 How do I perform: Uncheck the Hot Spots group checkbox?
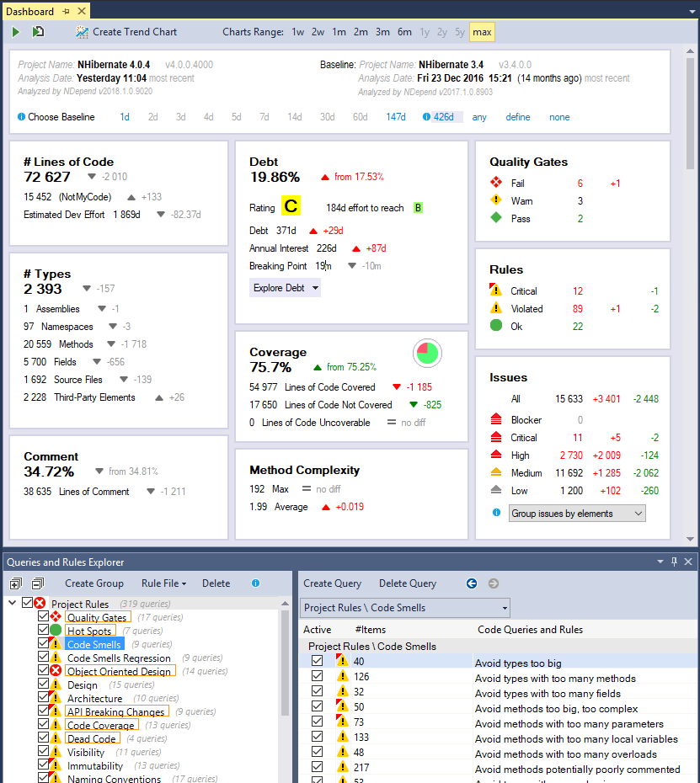pyautogui.click(x=44, y=630)
